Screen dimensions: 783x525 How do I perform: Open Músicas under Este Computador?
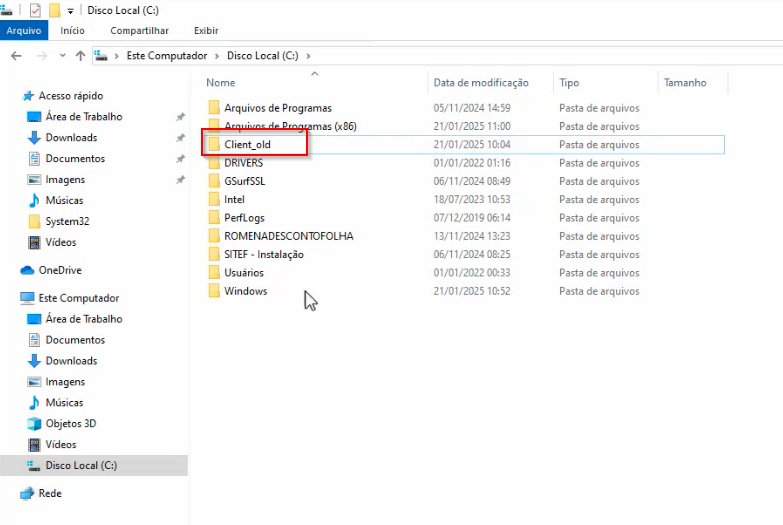[x=64, y=403]
